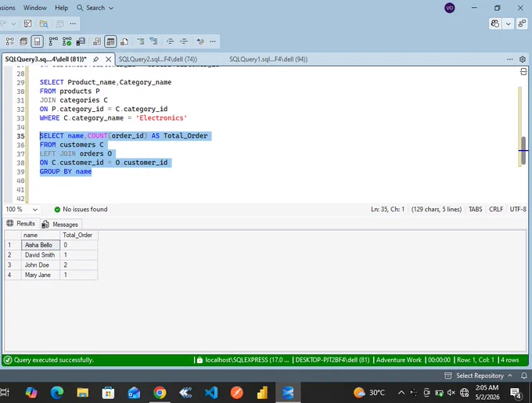Toggle pin on SQLQuery3 tab
The width and height of the screenshot is (532, 403).
tap(96, 59)
